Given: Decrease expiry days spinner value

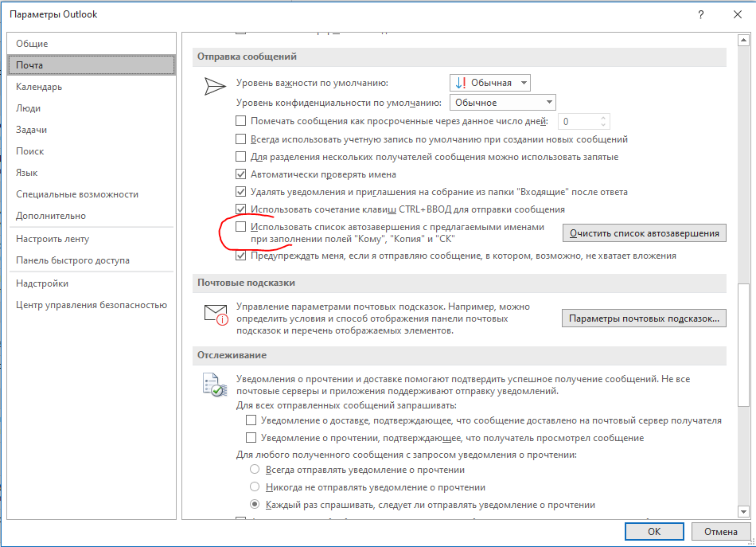Looking at the screenshot, I should [603, 125].
